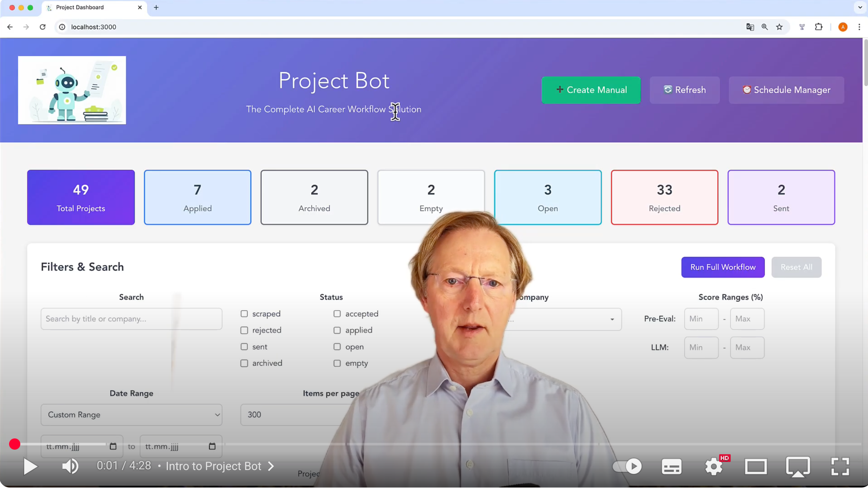Open the start date calendar picker
The height and width of the screenshot is (489, 868).
pos(113,446)
